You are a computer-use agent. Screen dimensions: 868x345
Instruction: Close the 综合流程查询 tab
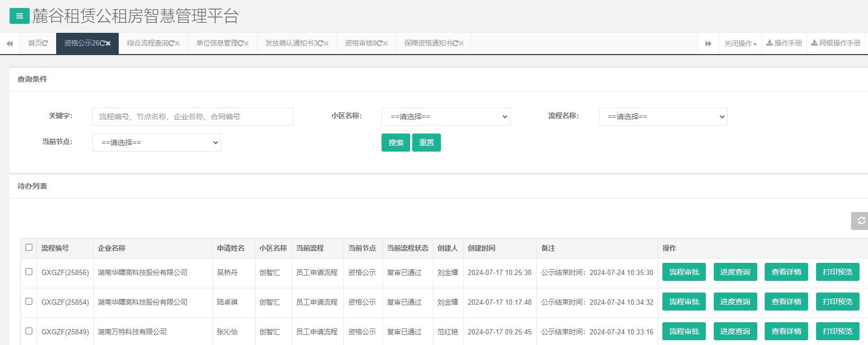178,43
